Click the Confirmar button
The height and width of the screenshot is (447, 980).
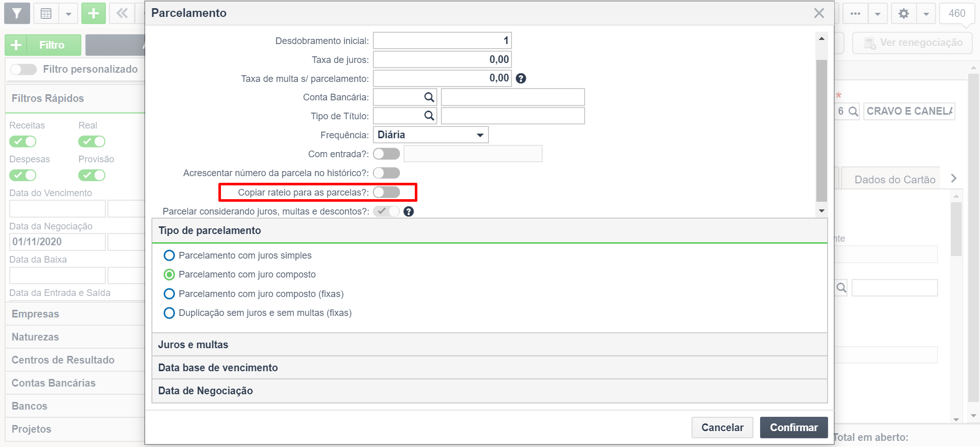[794, 428]
